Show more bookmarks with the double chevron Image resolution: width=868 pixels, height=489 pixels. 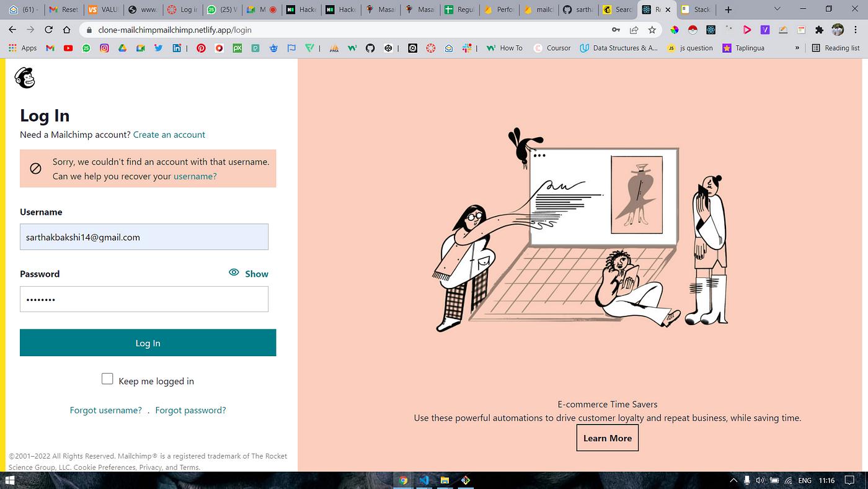pyautogui.click(x=797, y=48)
